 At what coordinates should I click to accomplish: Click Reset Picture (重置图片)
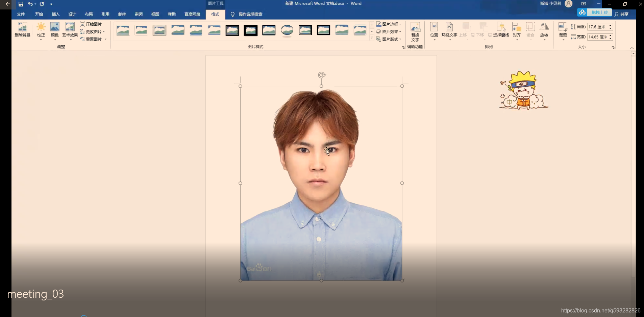93,39
